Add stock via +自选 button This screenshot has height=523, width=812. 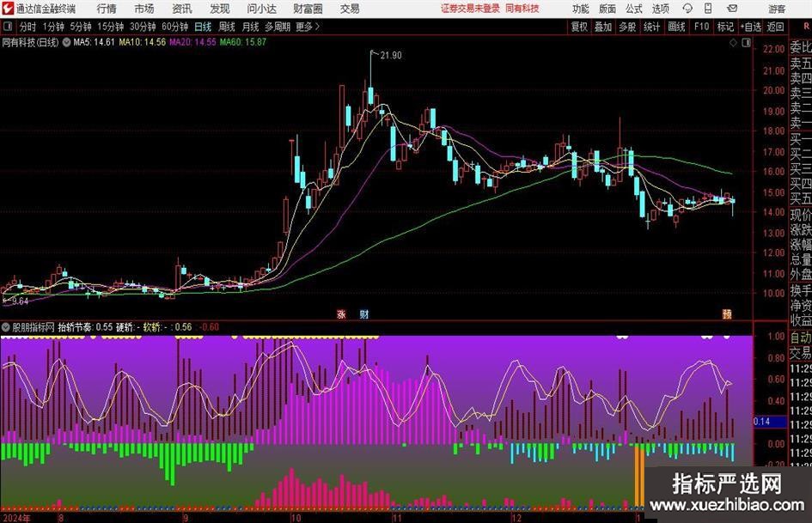click(x=750, y=27)
